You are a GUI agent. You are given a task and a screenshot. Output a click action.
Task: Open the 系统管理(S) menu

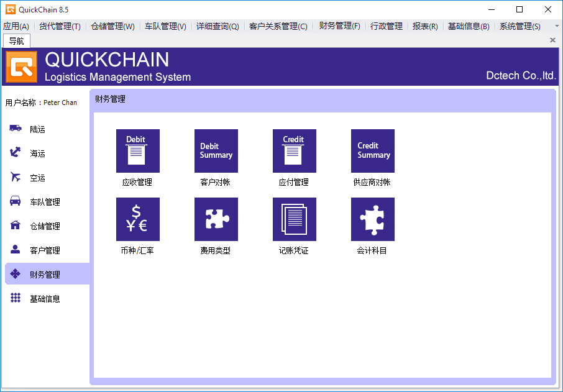[x=520, y=26]
